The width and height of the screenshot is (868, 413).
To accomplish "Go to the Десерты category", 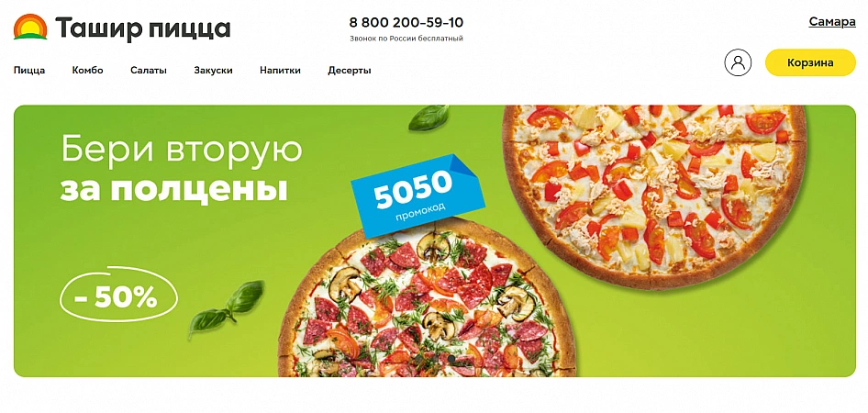I will pyautogui.click(x=350, y=71).
